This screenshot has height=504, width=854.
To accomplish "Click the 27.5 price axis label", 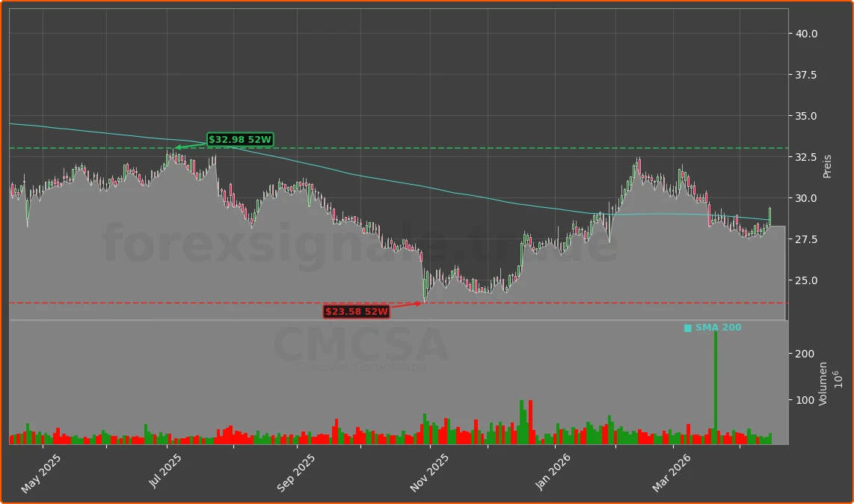I will click(x=806, y=240).
